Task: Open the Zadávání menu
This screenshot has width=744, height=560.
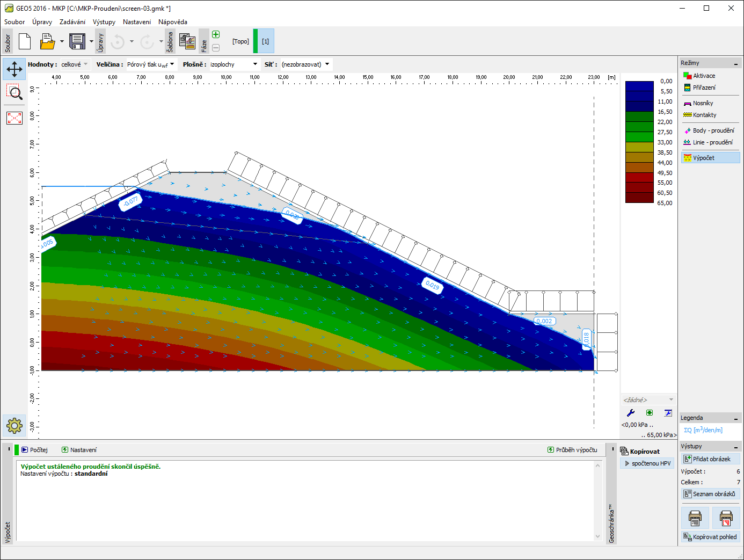Action: click(72, 22)
